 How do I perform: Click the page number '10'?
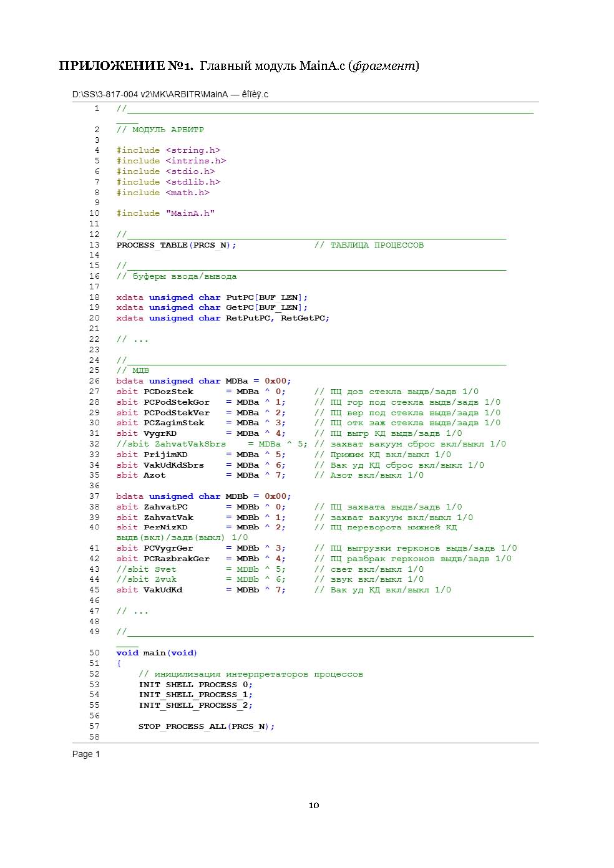pos(314,806)
